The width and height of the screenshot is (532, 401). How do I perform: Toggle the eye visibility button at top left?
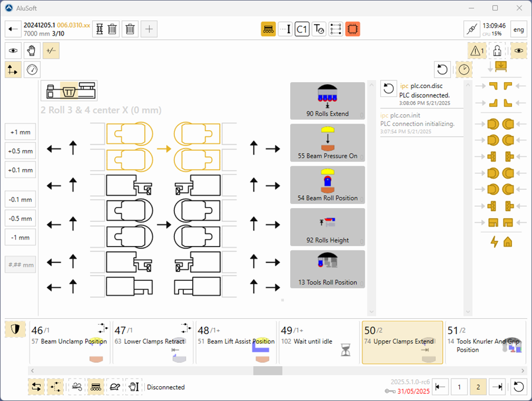(x=14, y=51)
